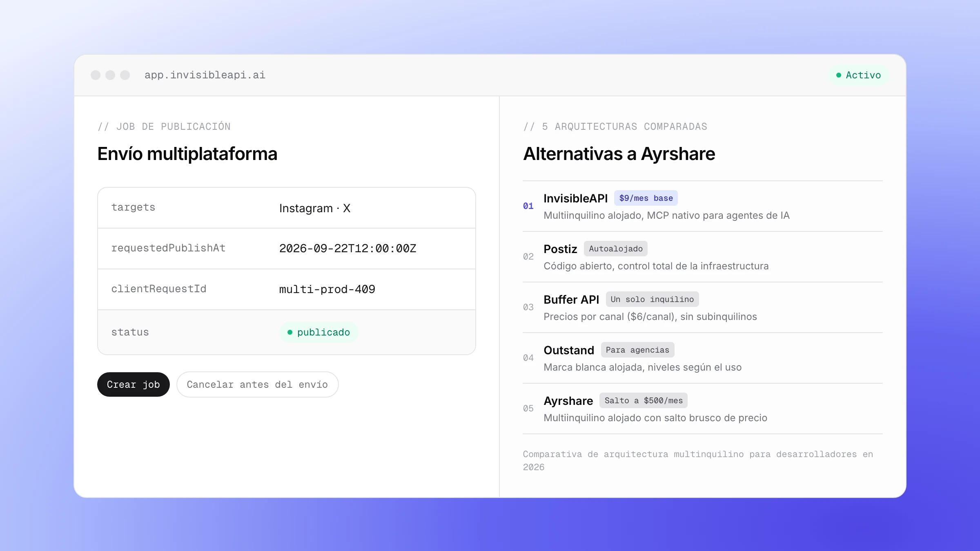This screenshot has width=980, height=551.
Task: Click the salto brusco de precio description
Action: point(655,418)
